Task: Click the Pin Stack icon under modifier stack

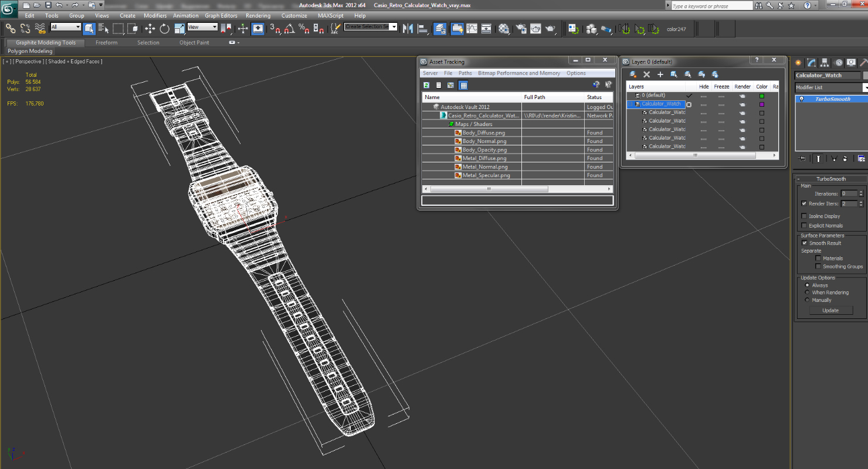Action: 802,159
